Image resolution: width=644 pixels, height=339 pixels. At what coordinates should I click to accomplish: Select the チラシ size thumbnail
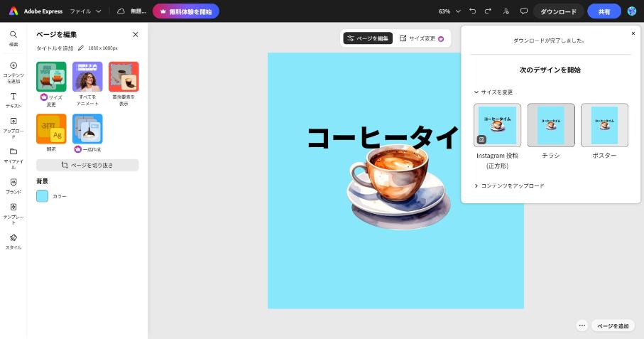[x=551, y=125]
